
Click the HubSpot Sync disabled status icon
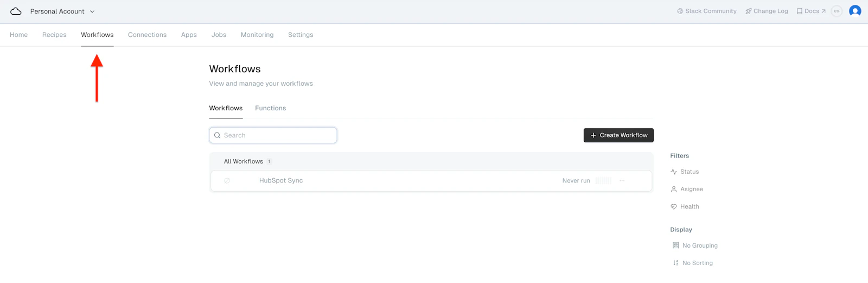pos(227,181)
